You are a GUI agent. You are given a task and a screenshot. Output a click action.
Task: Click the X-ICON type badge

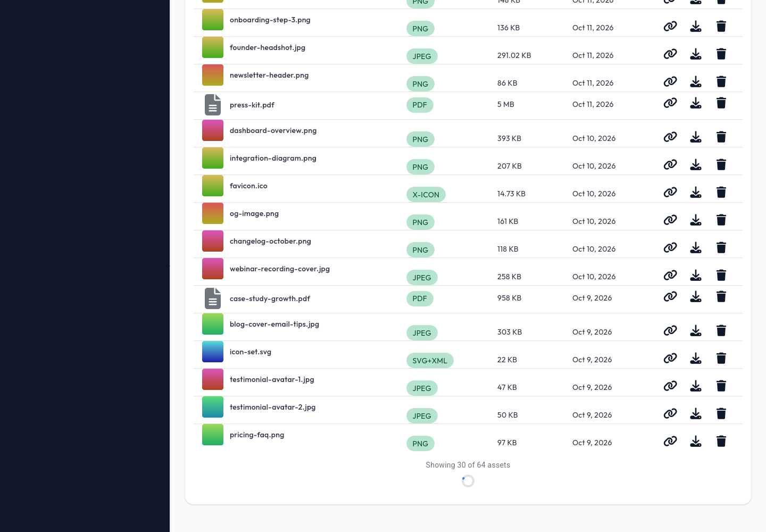pyautogui.click(x=426, y=195)
